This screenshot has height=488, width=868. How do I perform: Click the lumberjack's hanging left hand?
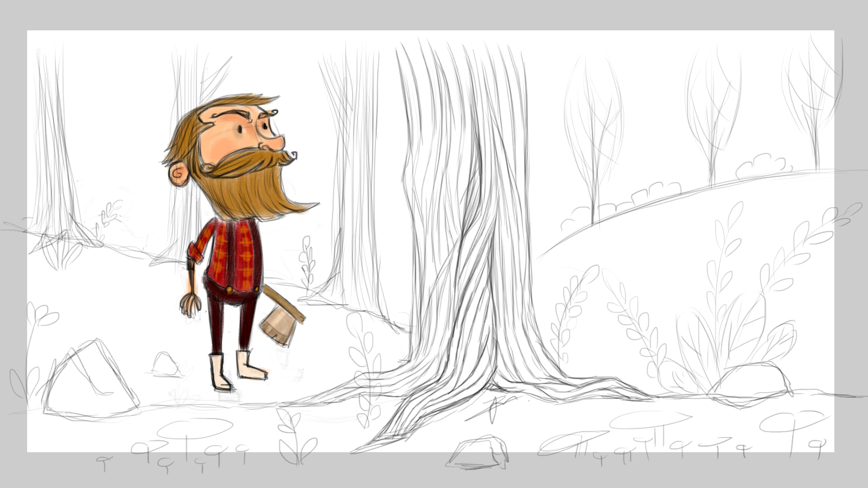188,305
